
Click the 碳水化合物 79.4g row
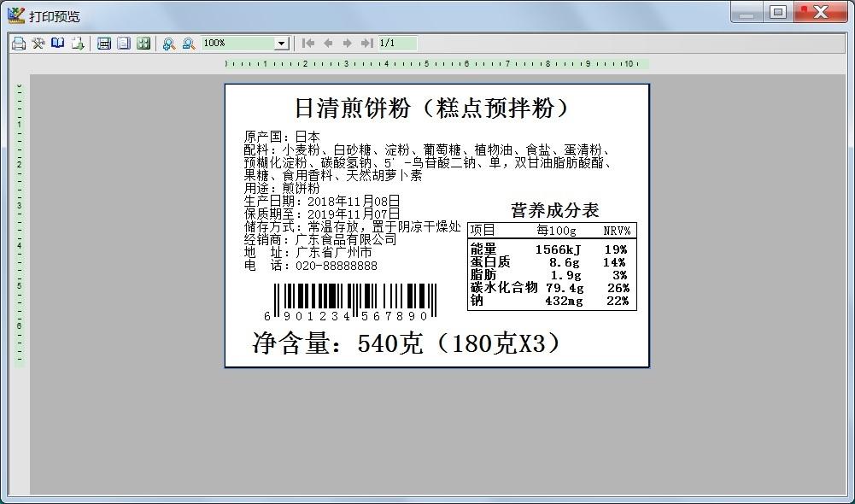click(550, 288)
